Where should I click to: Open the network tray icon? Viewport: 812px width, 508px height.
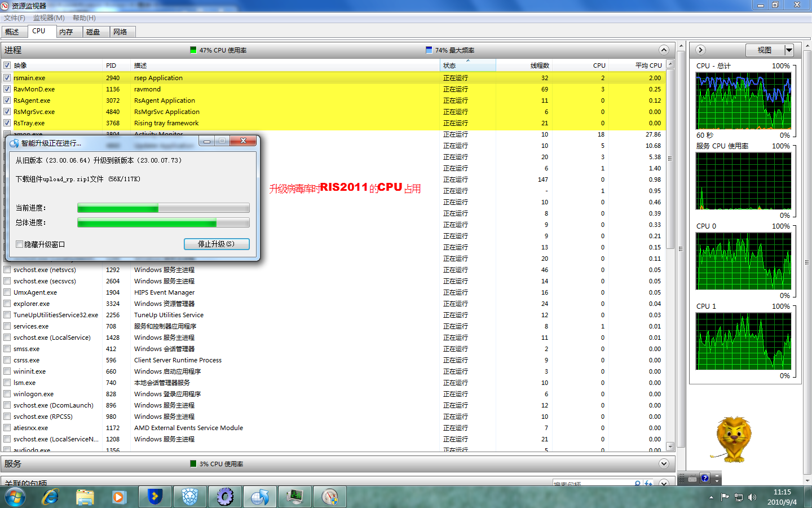(x=739, y=497)
